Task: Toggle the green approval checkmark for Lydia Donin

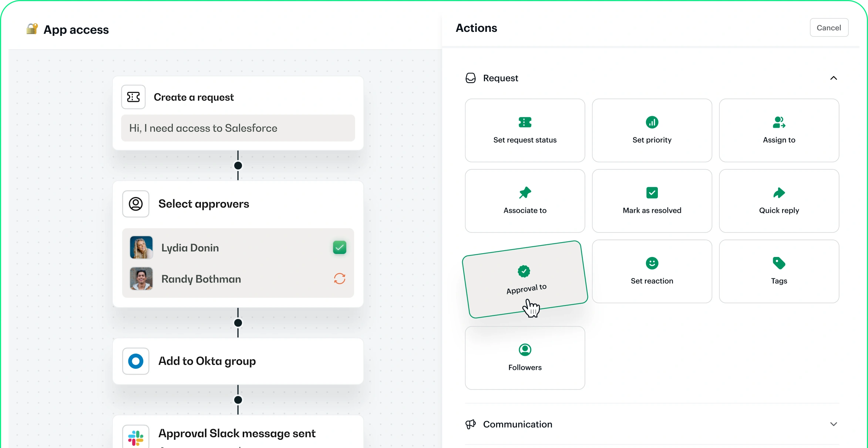Action: click(339, 247)
